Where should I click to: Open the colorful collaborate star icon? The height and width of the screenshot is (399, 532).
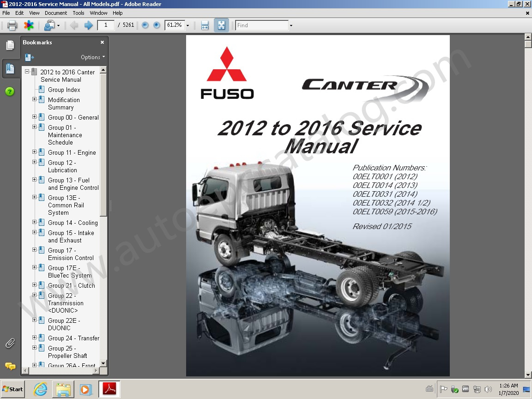click(29, 25)
